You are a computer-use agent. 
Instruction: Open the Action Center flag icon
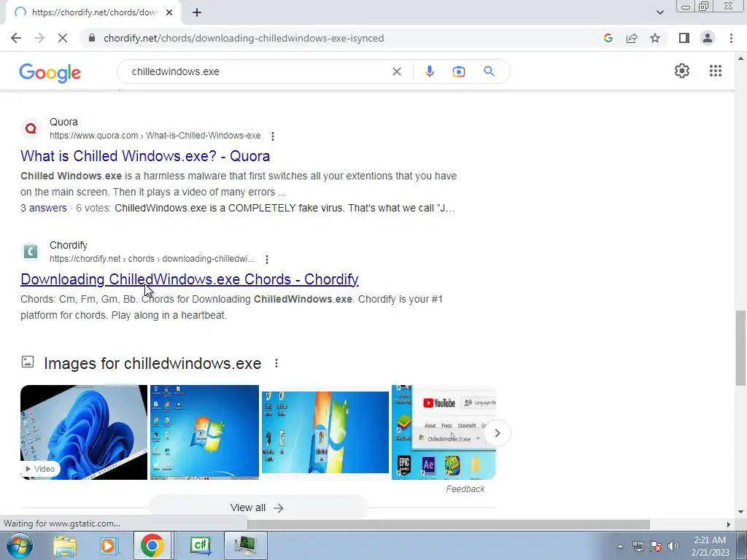[656, 546]
